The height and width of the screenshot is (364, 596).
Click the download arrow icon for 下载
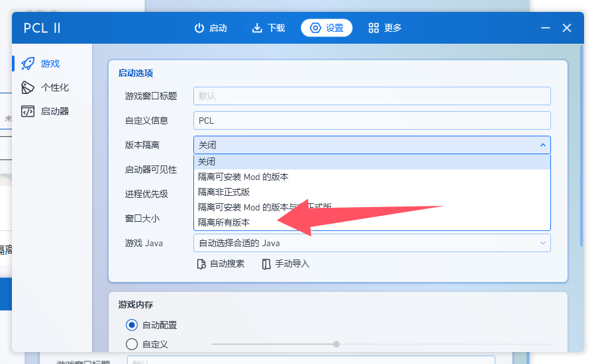[x=257, y=28]
